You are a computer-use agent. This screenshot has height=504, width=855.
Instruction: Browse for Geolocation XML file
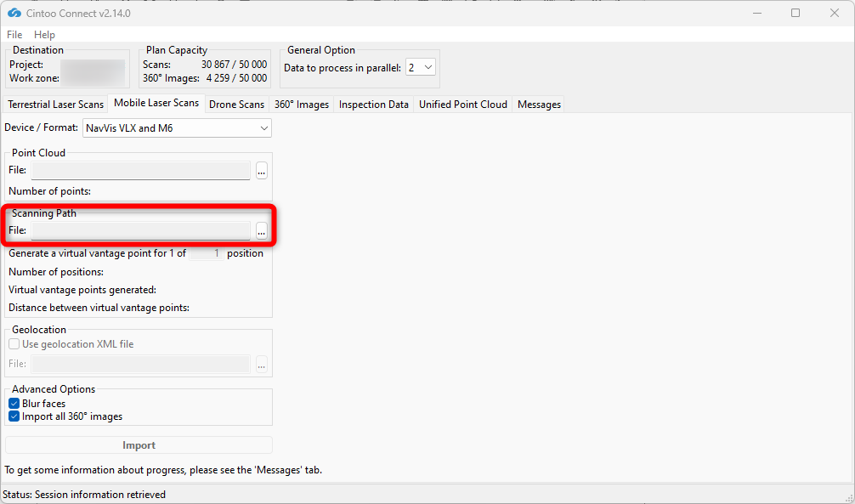pos(262,365)
